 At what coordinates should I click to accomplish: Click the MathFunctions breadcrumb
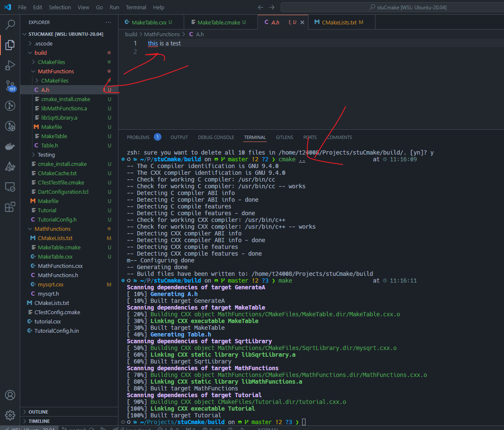click(x=162, y=34)
